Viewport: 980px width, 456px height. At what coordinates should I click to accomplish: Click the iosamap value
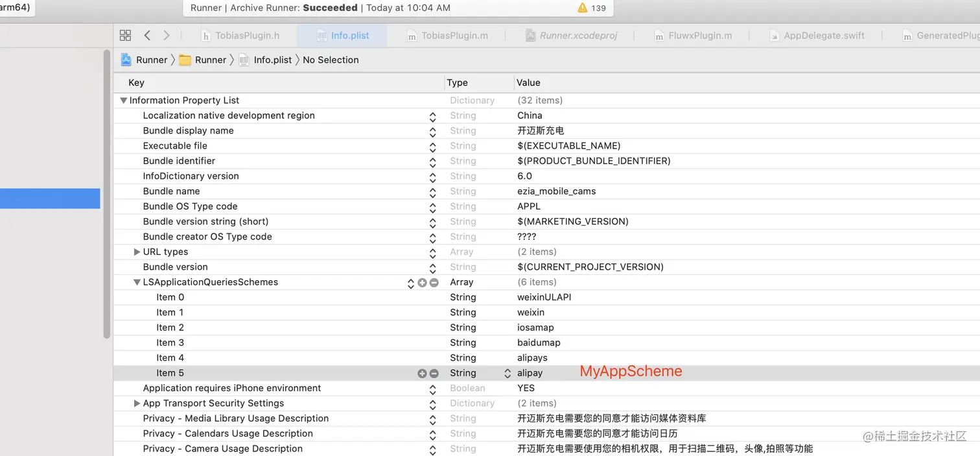pyautogui.click(x=535, y=328)
